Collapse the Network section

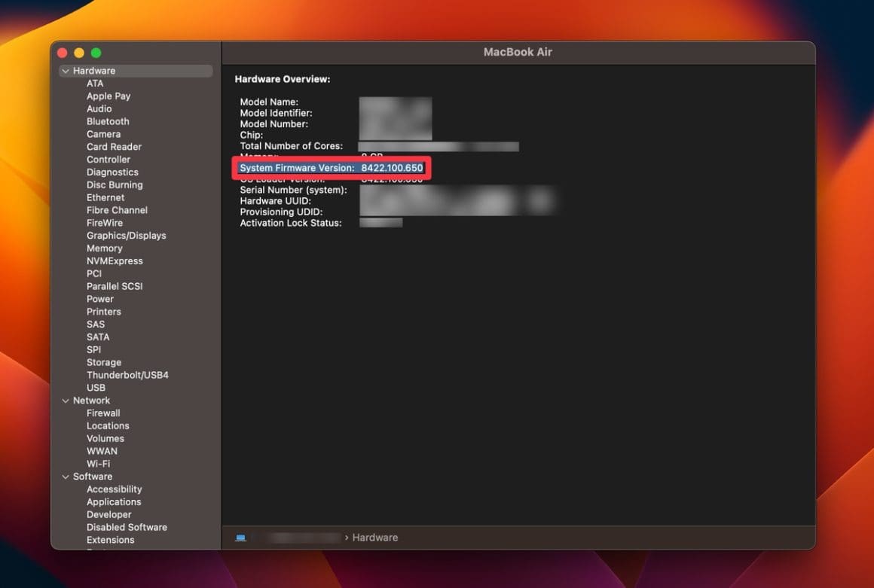(x=66, y=400)
